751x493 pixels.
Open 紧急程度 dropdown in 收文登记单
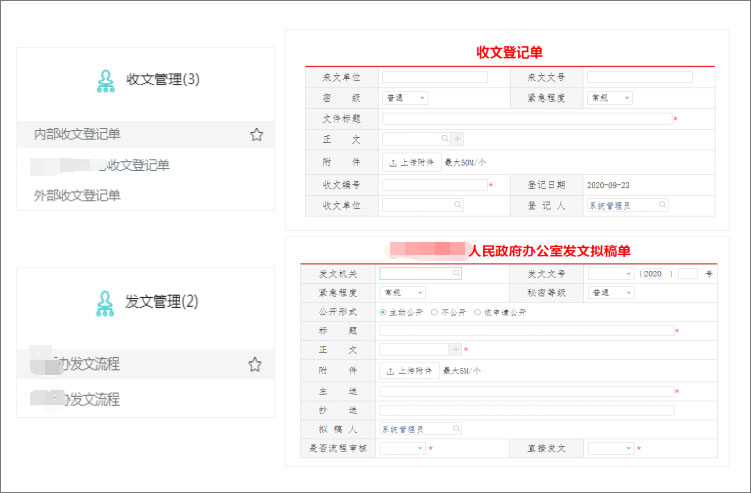click(610, 98)
